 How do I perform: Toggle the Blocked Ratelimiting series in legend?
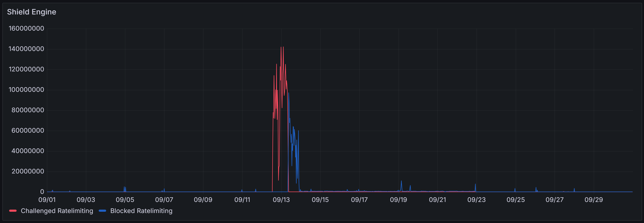click(141, 211)
